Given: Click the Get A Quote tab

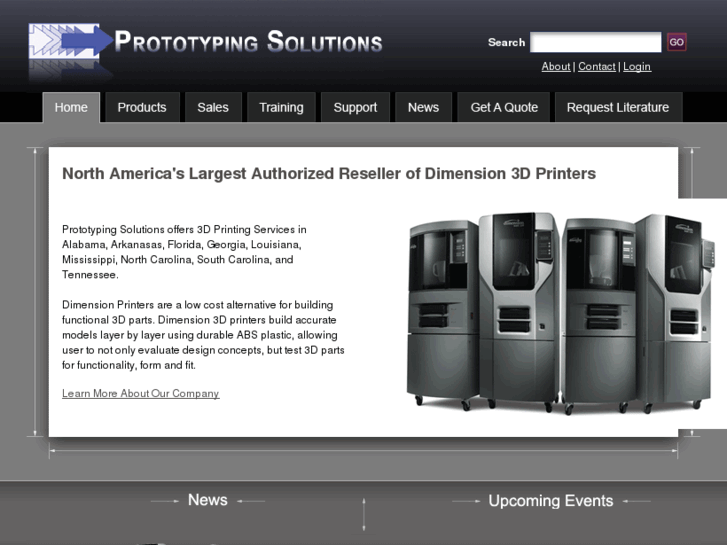Looking at the screenshot, I should [504, 107].
